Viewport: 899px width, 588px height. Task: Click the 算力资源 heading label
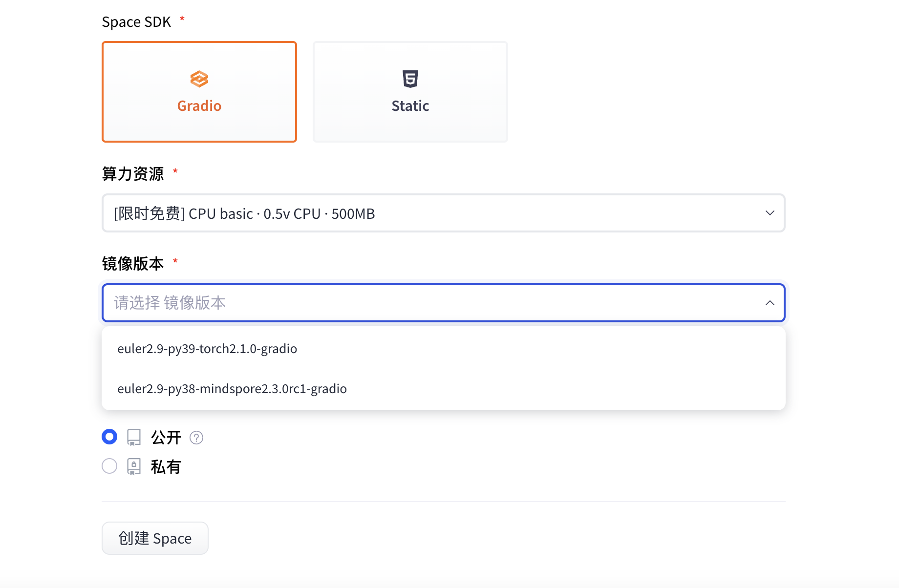click(x=133, y=173)
